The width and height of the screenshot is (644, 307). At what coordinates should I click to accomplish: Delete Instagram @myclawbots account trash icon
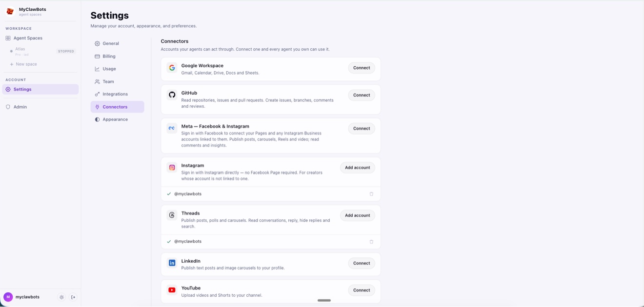coord(371,194)
